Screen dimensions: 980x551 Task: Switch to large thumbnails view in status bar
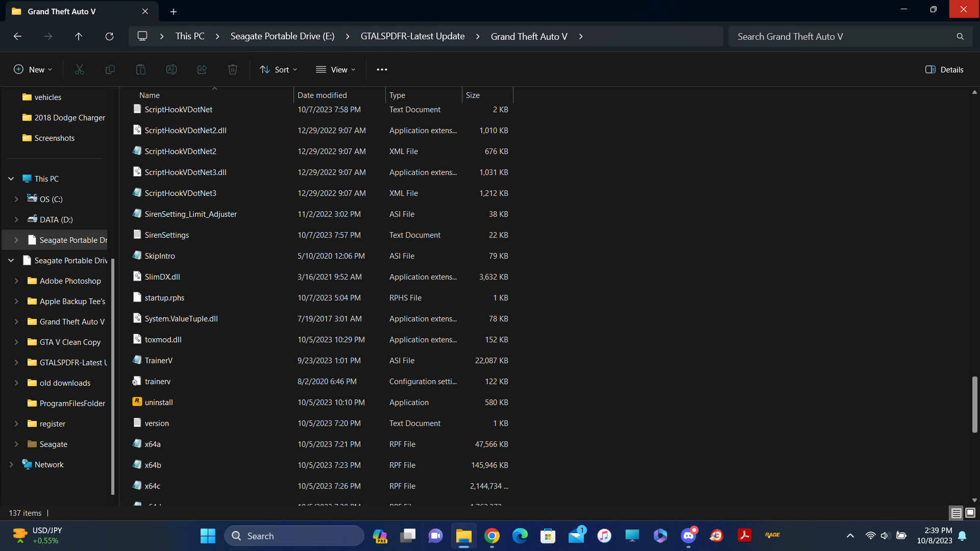tap(970, 513)
